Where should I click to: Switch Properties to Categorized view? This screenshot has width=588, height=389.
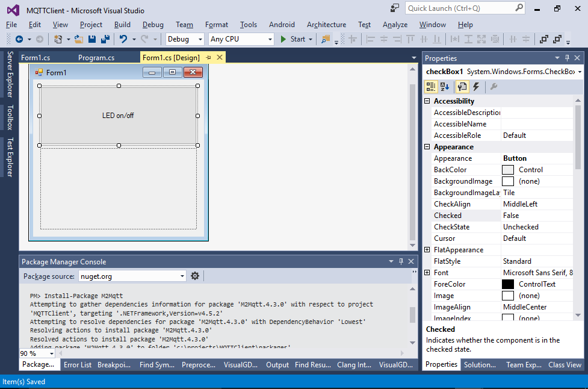[431, 87]
